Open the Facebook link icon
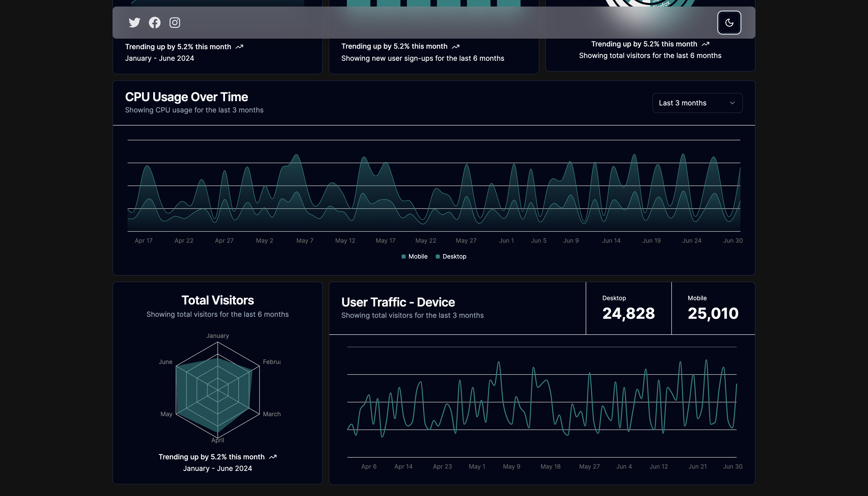868x496 pixels. pos(154,23)
